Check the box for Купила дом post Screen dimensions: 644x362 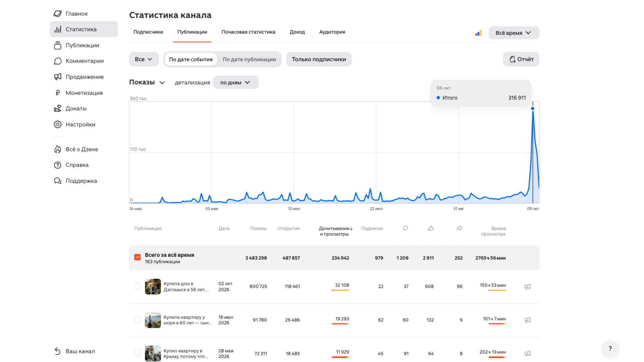click(137, 286)
